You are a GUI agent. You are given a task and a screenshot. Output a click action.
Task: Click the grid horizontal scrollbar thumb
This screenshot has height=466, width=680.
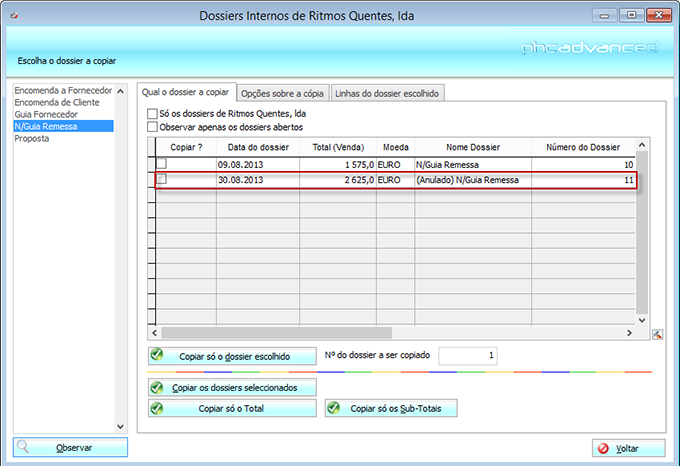click(277, 333)
